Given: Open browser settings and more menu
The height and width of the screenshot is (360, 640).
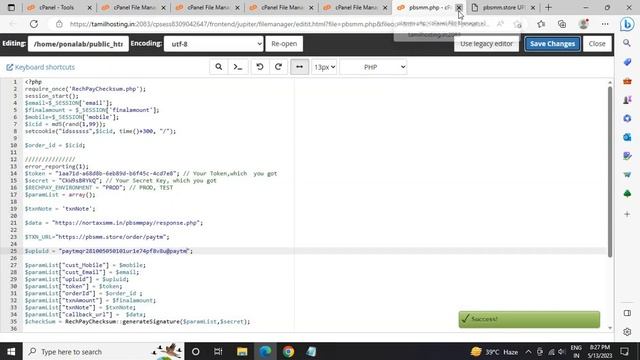Looking at the screenshot, I should click(605, 24).
